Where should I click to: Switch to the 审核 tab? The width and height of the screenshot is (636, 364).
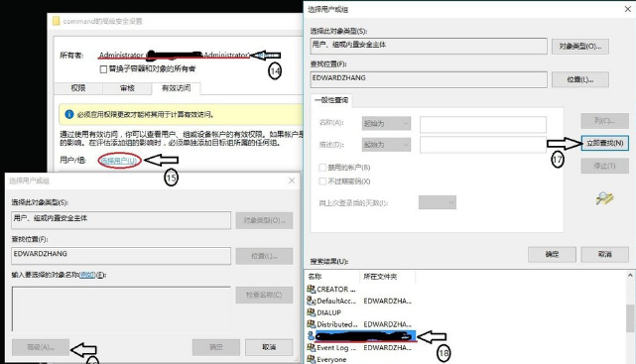click(127, 88)
